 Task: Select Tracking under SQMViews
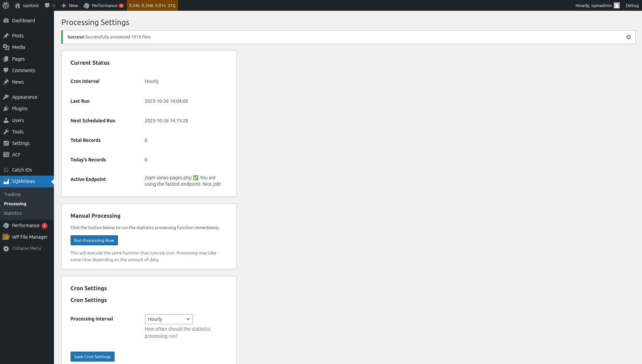pos(12,194)
